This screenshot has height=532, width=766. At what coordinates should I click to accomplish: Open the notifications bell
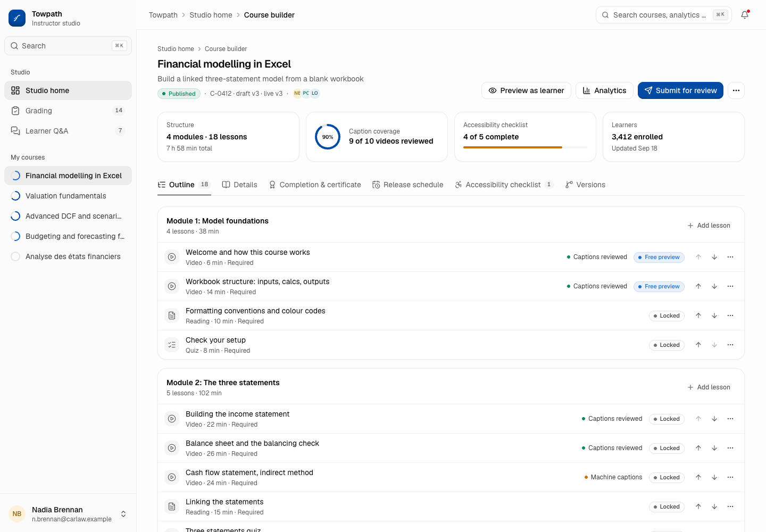(745, 15)
